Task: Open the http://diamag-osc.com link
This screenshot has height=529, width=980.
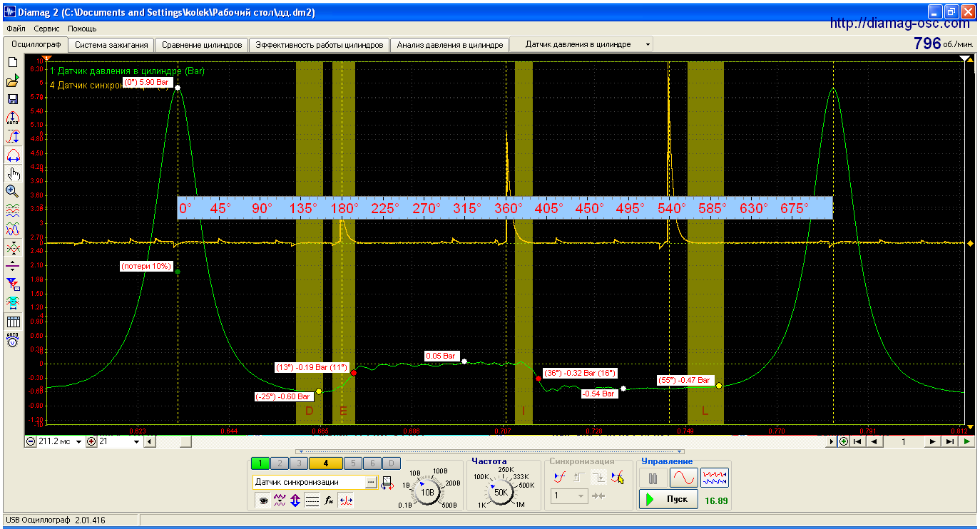Action: (x=899, y=24)
